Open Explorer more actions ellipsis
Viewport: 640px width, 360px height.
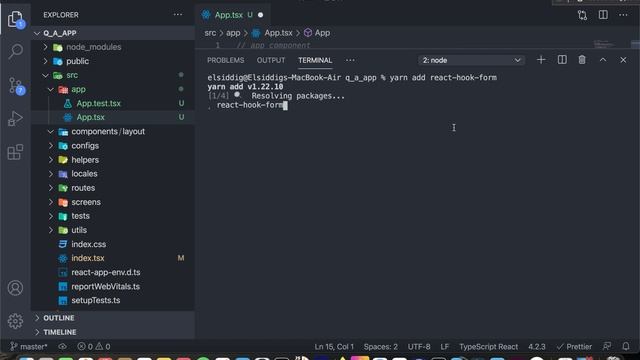(x=178, y=15)
